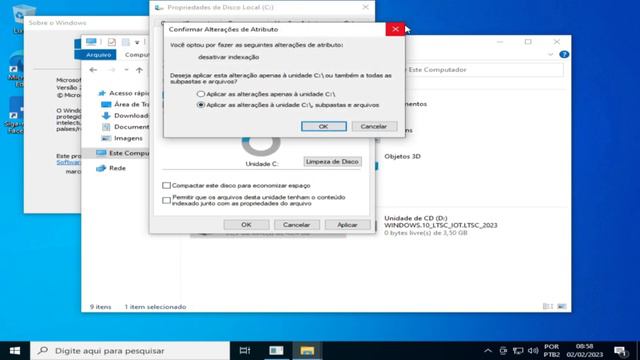Select Este Computador in navigation pane
Screen dimensions: 640x360
point(122,153)
